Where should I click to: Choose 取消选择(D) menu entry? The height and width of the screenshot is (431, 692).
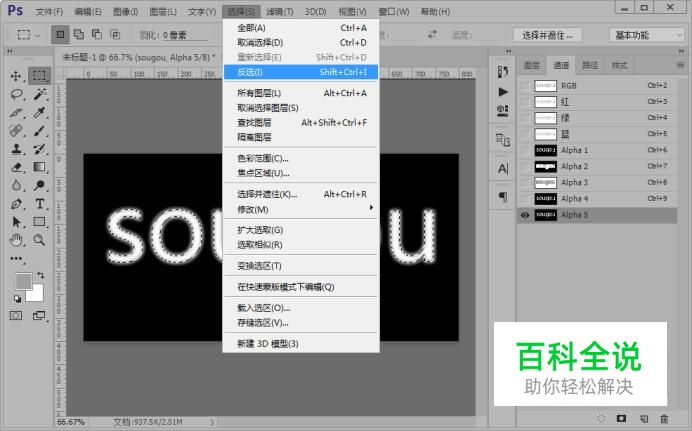pos(301,42)
